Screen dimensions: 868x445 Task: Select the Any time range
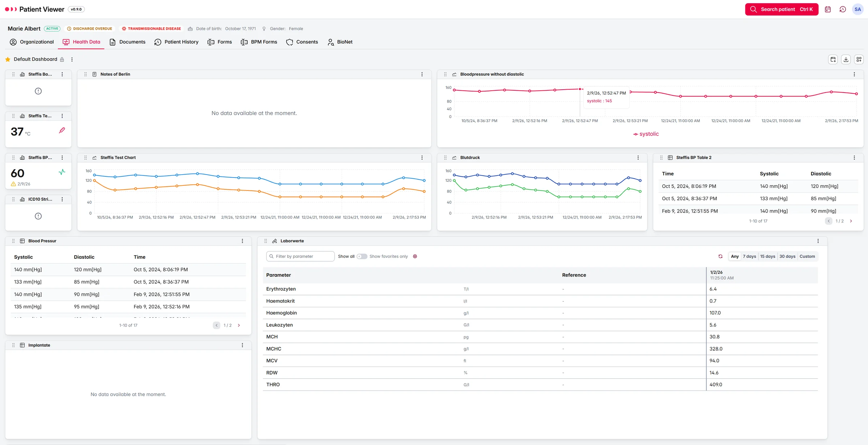735,256
